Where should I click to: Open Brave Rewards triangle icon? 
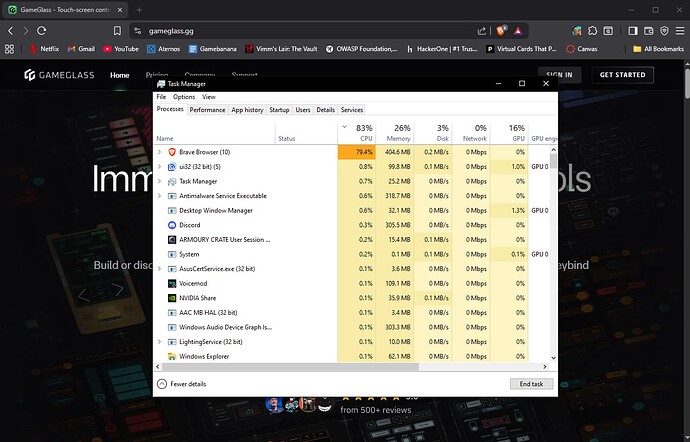pyautogui.click(x=518, y=31)
